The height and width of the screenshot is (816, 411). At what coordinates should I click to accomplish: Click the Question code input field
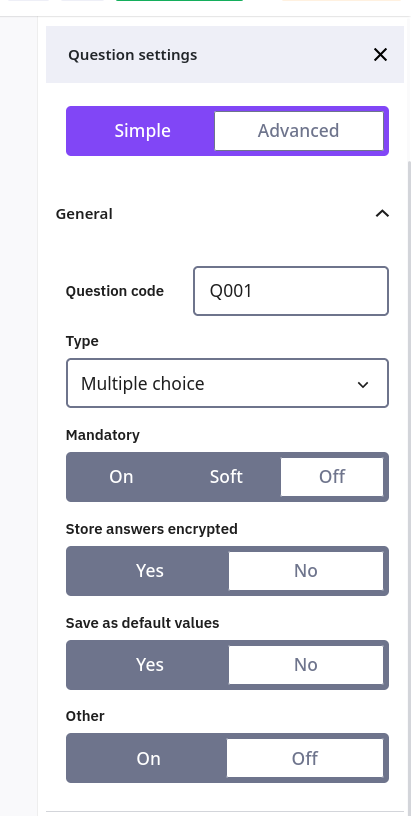pyautogui.click(x=291, y=291)
